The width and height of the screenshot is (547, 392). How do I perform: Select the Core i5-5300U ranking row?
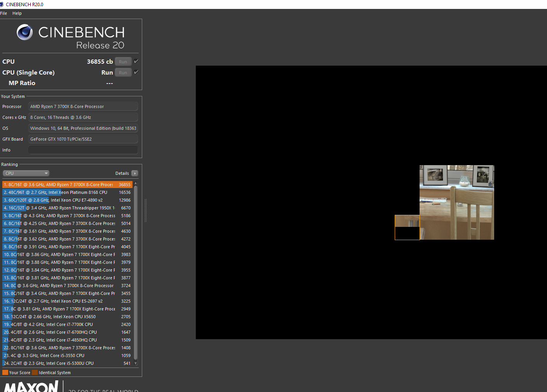67,363
